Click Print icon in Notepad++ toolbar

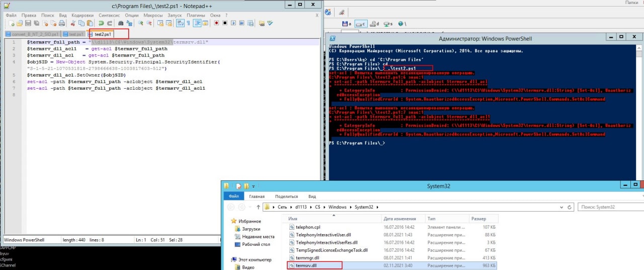(62, 23)
